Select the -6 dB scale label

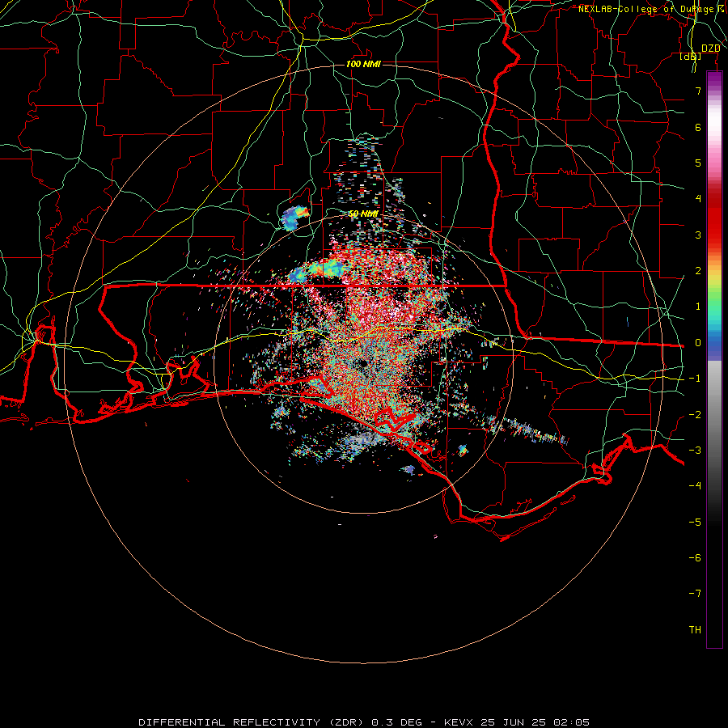(695, 558)
